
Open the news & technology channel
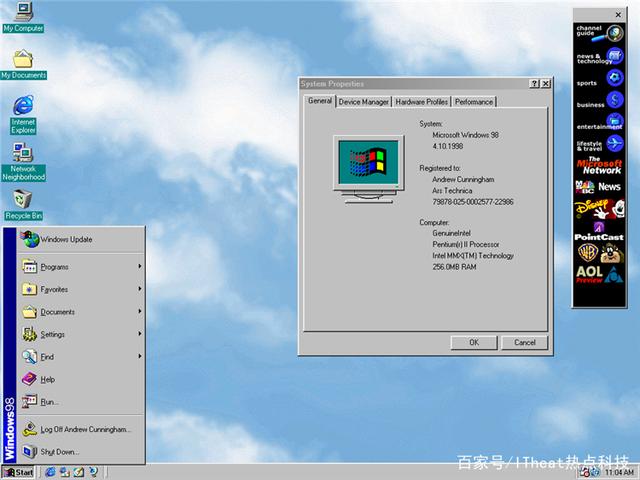599,57
